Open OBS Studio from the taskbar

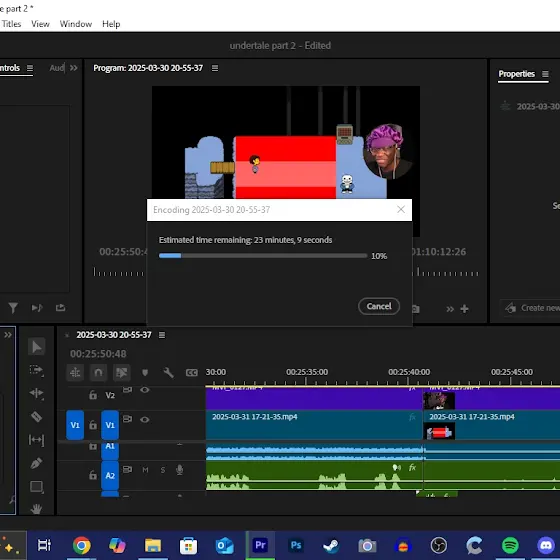coord(439,545)
